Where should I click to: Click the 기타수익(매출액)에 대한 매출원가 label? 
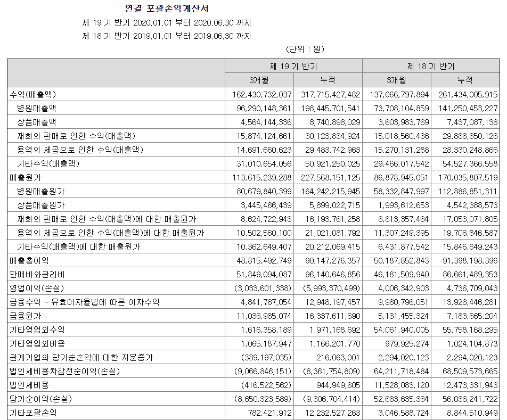79,247
